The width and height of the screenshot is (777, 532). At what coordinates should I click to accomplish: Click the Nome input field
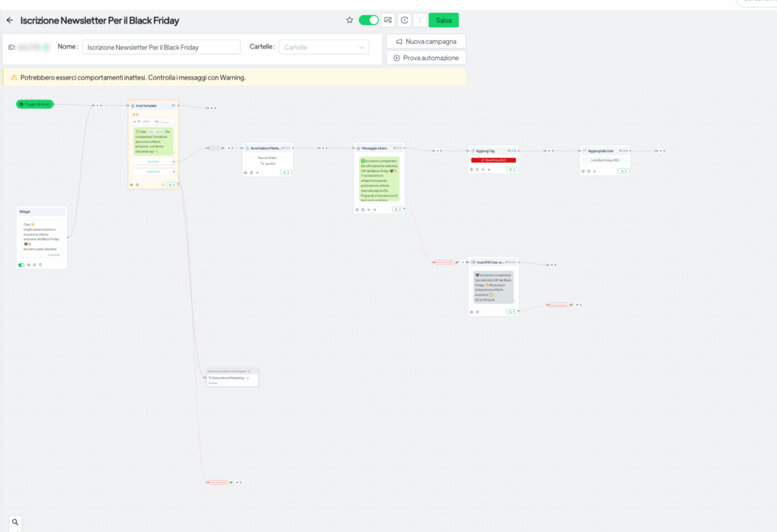(161, 47)
